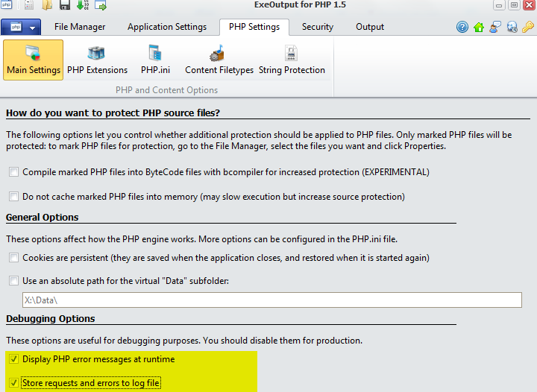Enable compile marked PHP files into ByteCode
The width and height of the screenshot is (537, 392).
13,171
